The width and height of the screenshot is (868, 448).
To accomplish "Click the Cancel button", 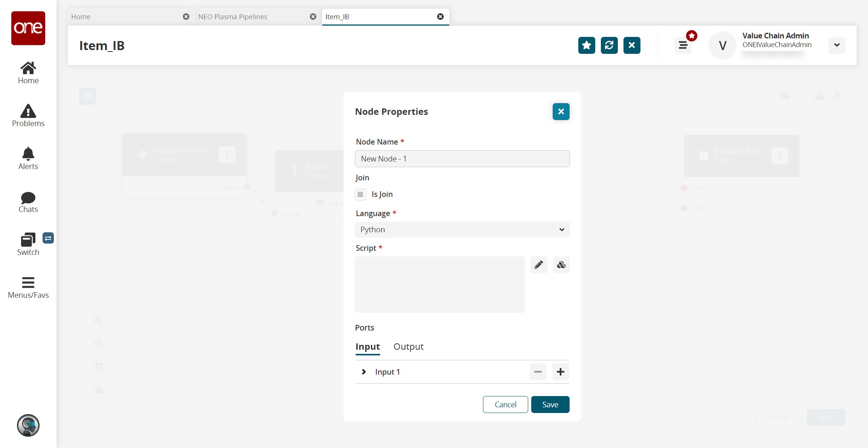I will point(506,405).
